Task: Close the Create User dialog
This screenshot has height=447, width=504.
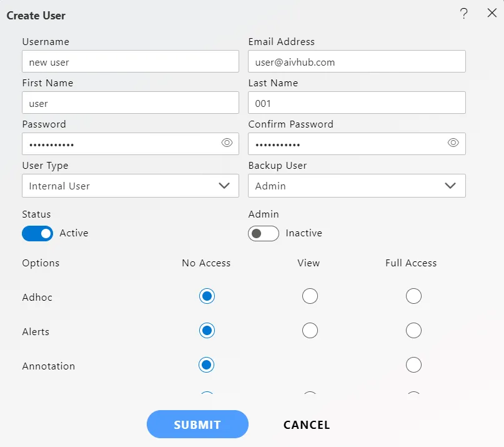Action: pos(492,13)
